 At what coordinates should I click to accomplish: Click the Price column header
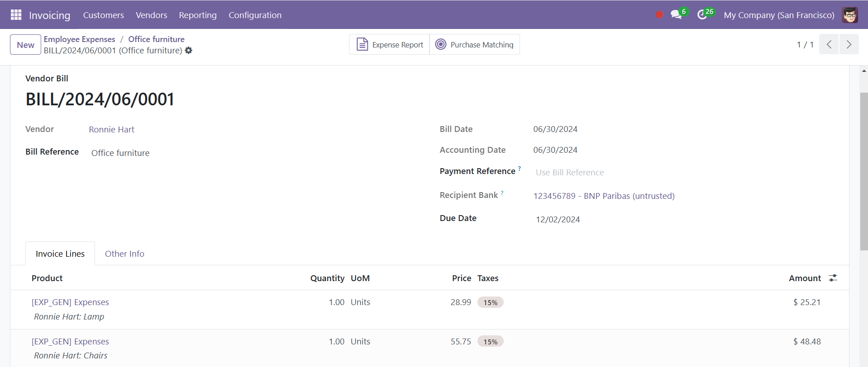tap(462, 278)
